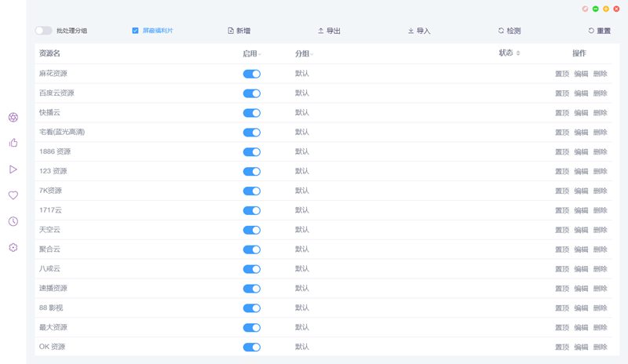Open the play triangle icon in sidebar
This screenshot has height=364, width=628.
click(x=13, y=169)
